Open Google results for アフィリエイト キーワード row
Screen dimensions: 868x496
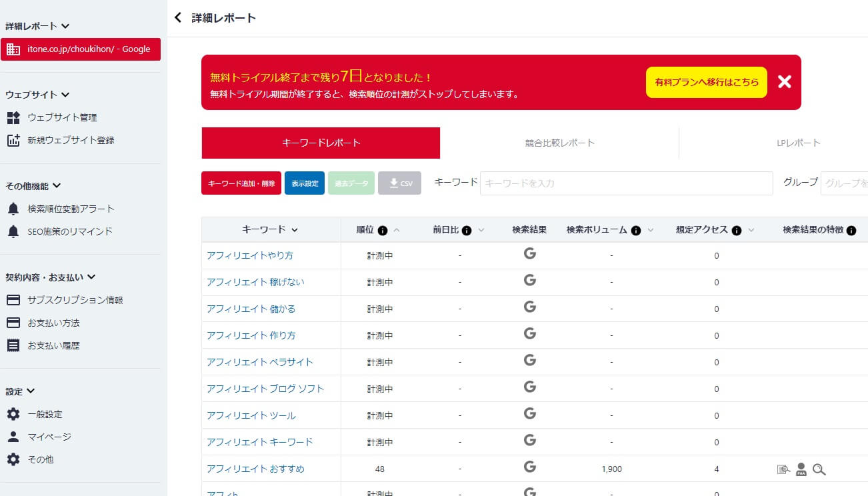pyautogui.click(x=530, y=440)
